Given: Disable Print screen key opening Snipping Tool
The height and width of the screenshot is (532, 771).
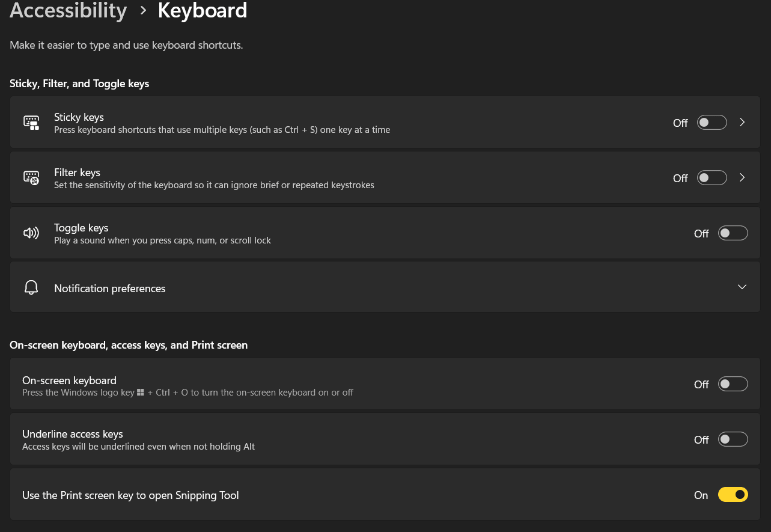Looking at the screenshot, I should (x=733, y=494).
